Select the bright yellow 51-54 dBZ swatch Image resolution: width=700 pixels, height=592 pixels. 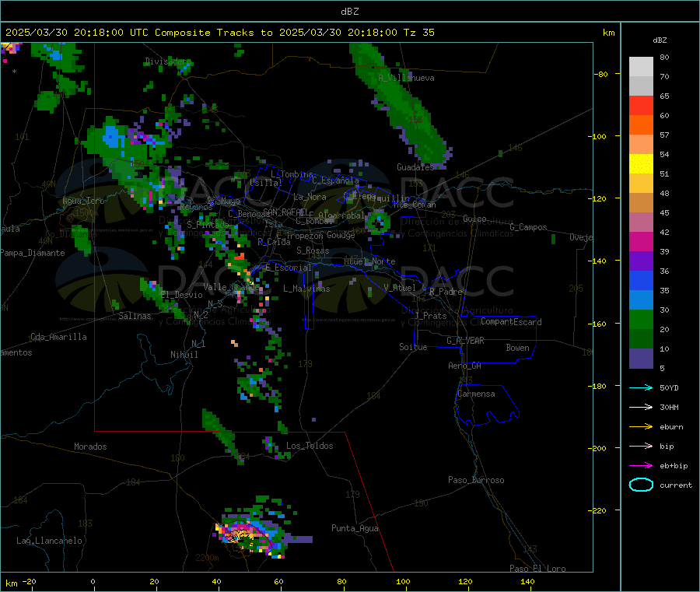tap(641, 164)
